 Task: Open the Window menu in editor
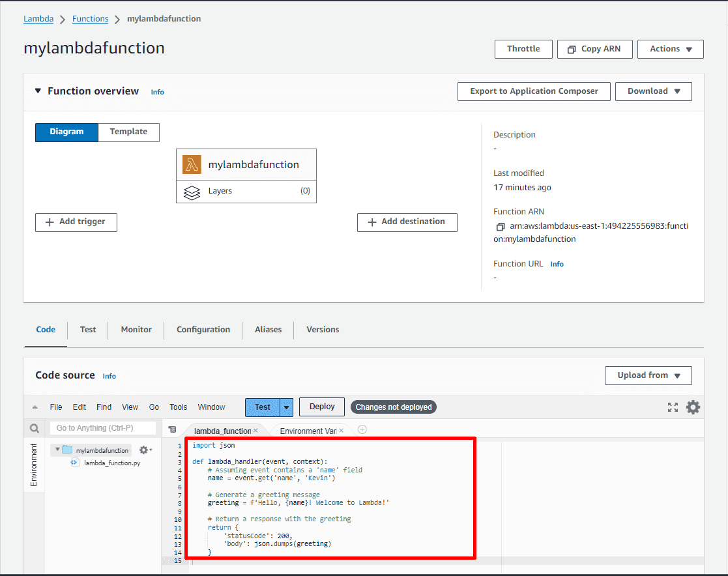point(211,407)
